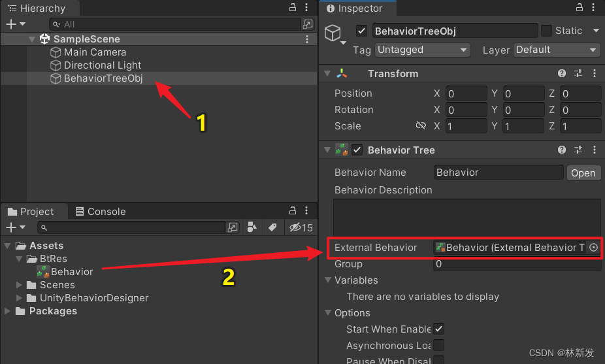This screenshot has height=364, width=605.
Task: Select Main Camera in the Hierarchy
Action: click(x=95, y=52)
